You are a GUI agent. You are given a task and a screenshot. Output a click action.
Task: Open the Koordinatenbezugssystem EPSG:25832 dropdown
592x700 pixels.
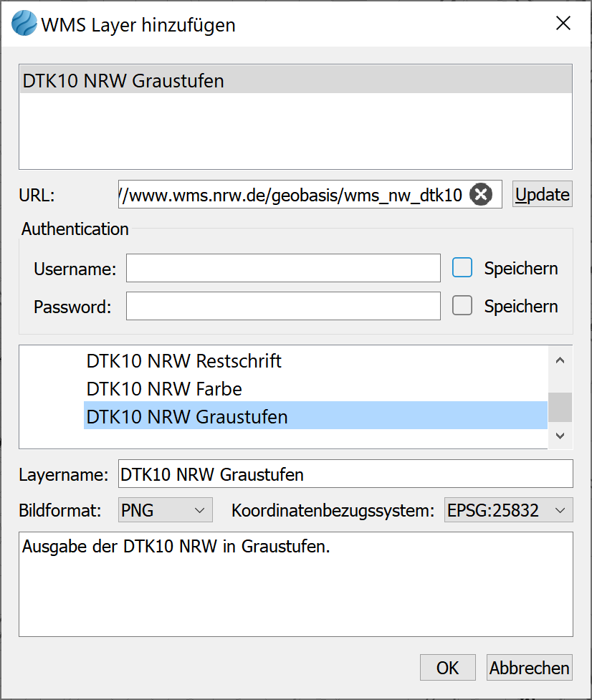pos(508,511)
